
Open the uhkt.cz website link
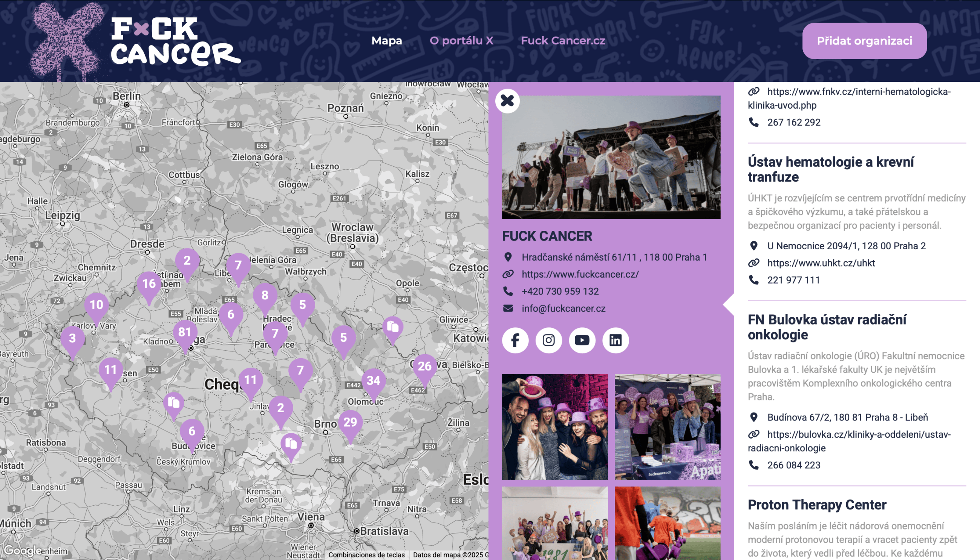(x=821, y=263)
